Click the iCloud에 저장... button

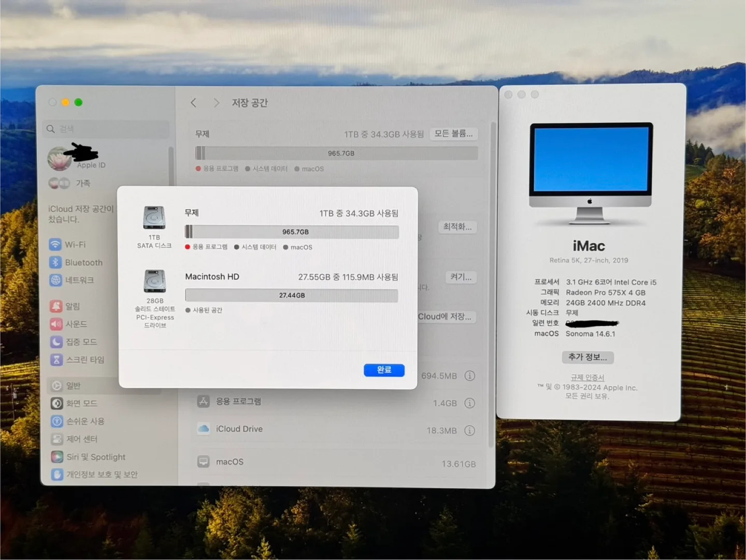446,317
